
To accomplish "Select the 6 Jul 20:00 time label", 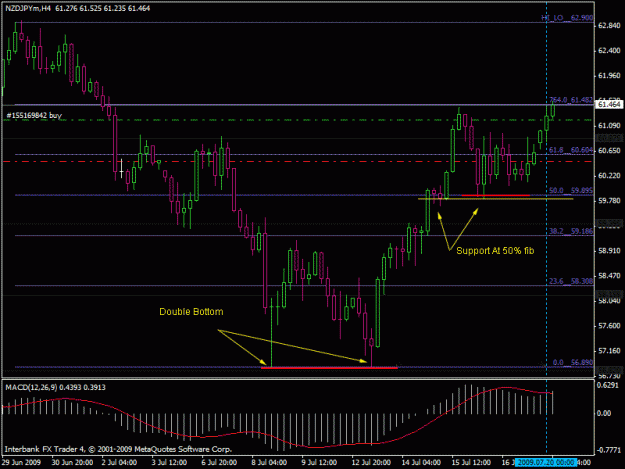I will point(219,463).
